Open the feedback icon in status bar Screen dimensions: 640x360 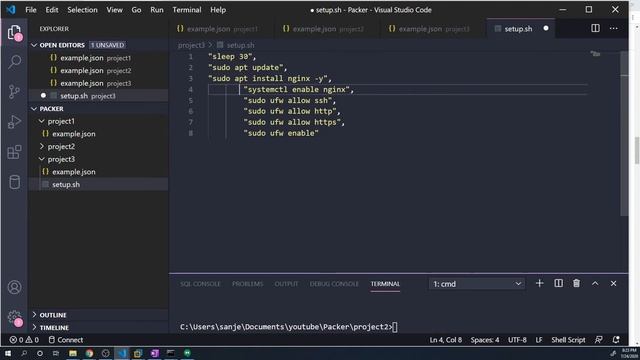coord(598,340)
